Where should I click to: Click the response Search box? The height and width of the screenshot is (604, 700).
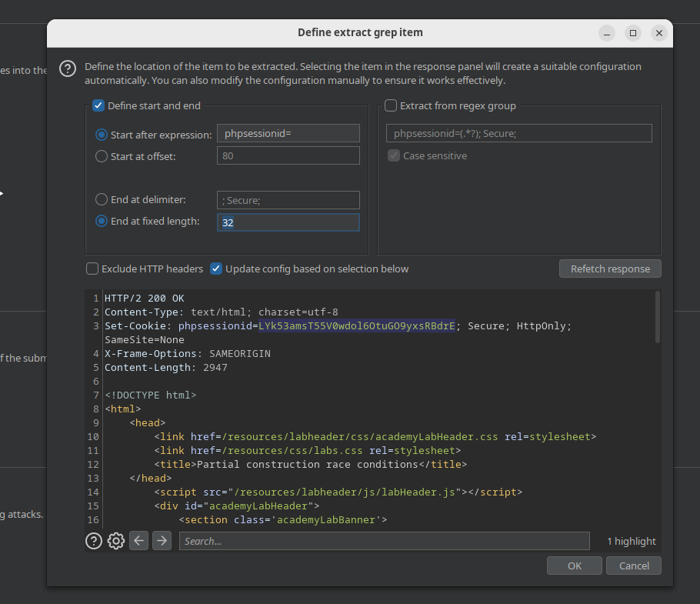point(384,541)
